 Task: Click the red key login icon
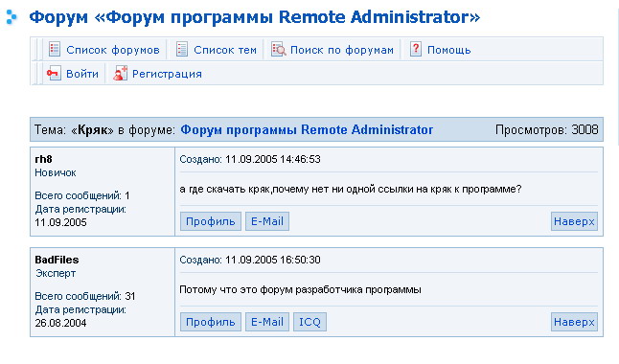(x=54, y=74)
